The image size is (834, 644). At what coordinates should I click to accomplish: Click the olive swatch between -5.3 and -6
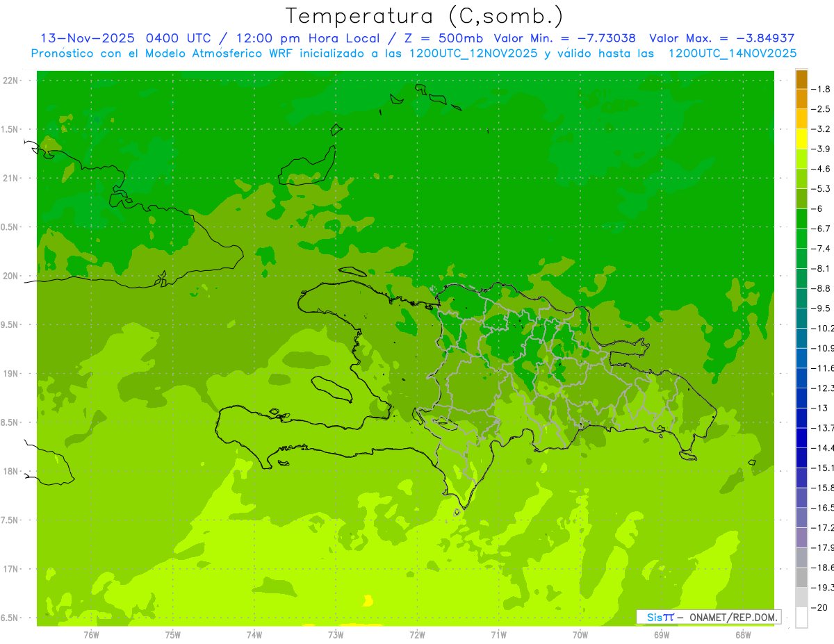[801, 199]
